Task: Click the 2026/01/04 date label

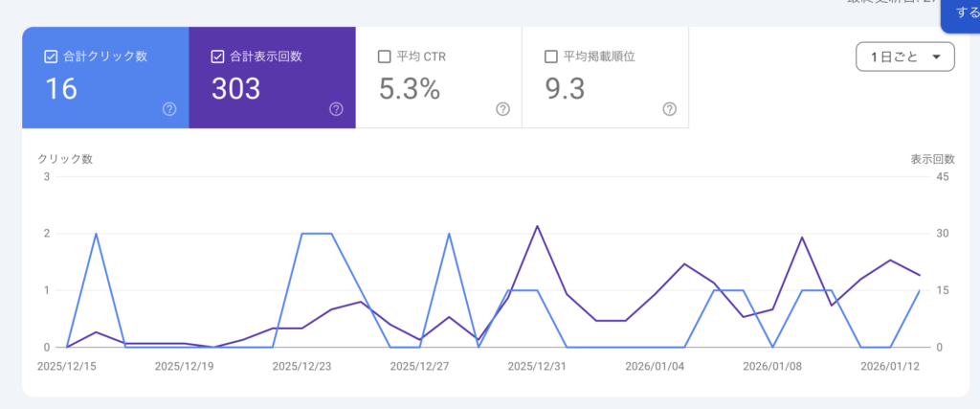Action: 655,365
